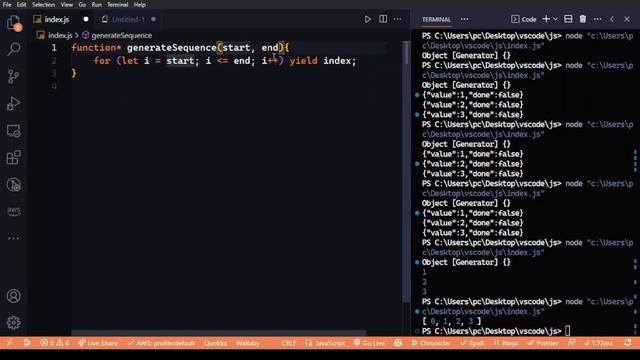Open the Run and Debug view

point(13,103)
